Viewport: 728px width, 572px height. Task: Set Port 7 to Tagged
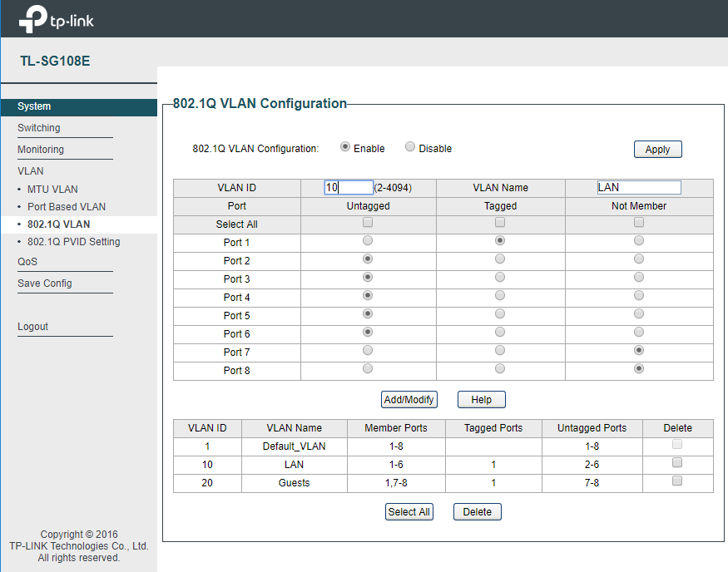tap(500, 351)
